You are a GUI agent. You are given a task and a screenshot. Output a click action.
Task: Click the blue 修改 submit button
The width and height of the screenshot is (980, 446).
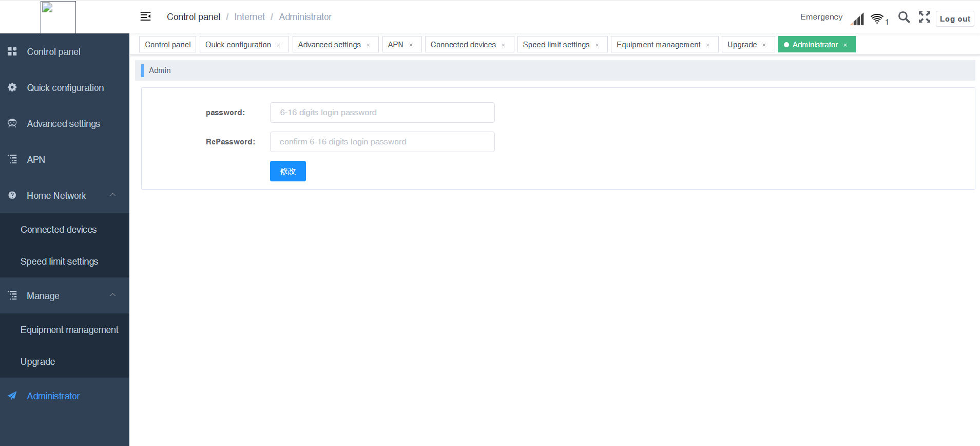click(287, 171)
